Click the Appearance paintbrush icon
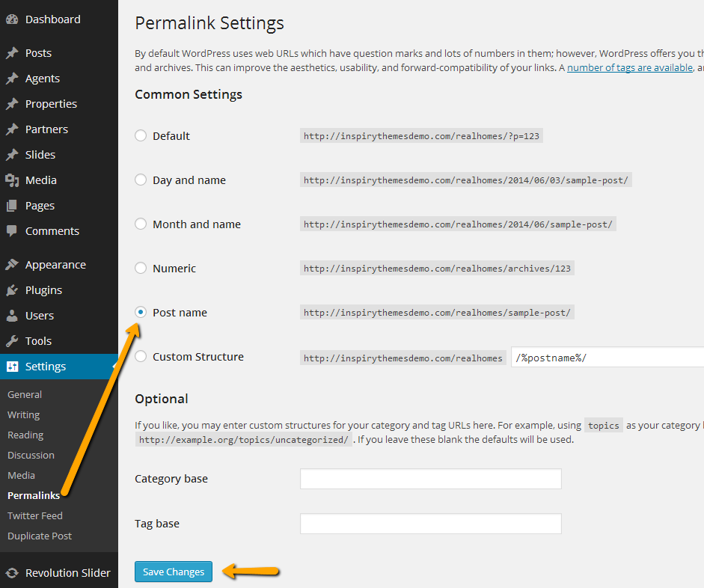704x588 pixels. 12,265
